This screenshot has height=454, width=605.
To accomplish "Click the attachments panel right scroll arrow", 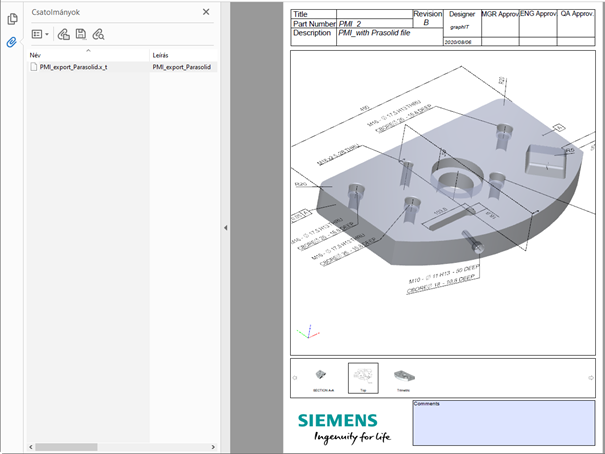I will (213, 447).
